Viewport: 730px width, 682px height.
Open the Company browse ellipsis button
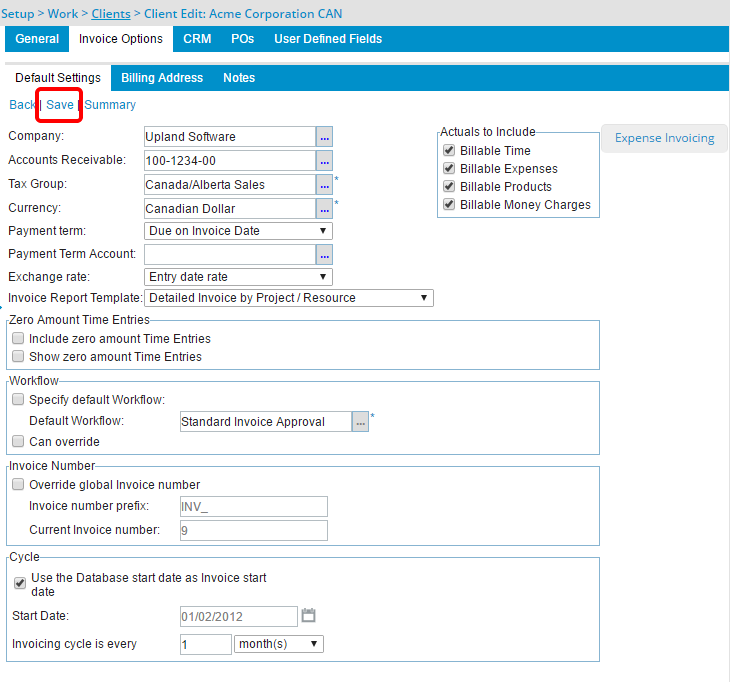324,136
